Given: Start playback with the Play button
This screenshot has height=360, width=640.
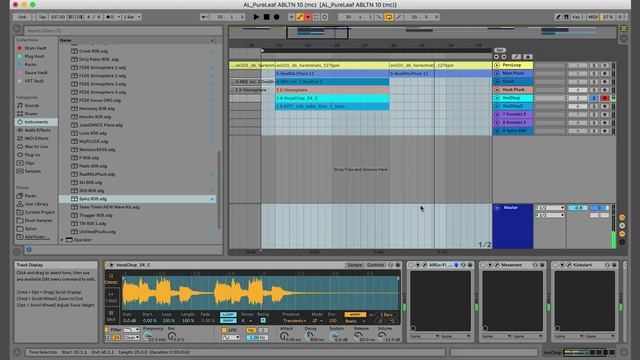Looking at the screenshot, I should pos(256,17).
